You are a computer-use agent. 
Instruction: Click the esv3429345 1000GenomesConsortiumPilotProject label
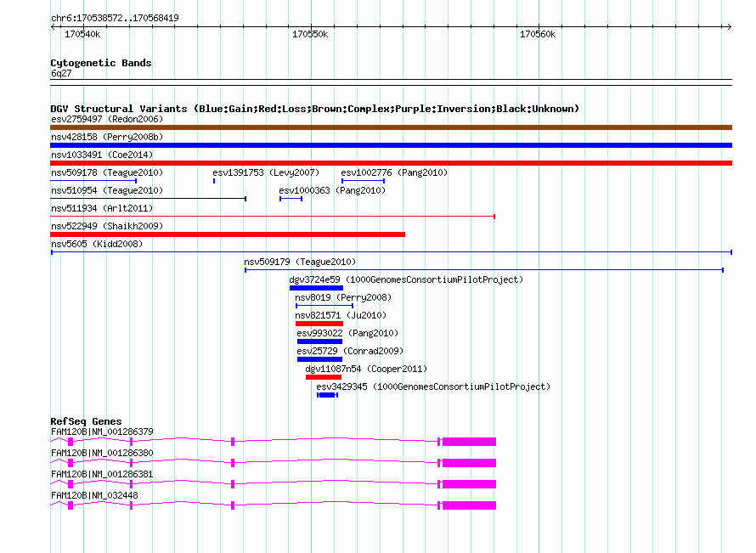pyautogui.click(x=433, y=387)
